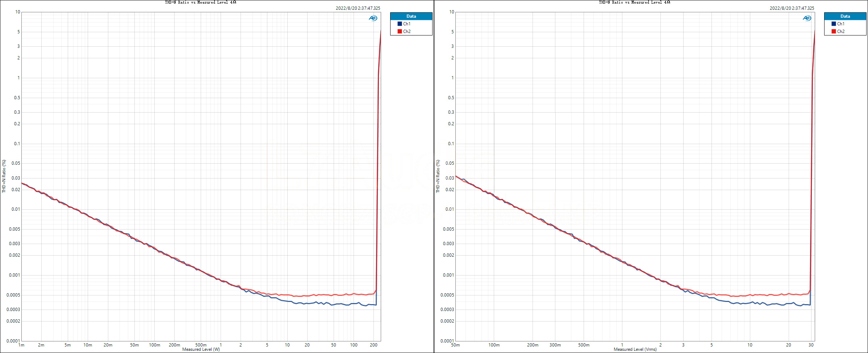Click left graph THD+N Ratio (%) axis label

[x=4, y=176]
